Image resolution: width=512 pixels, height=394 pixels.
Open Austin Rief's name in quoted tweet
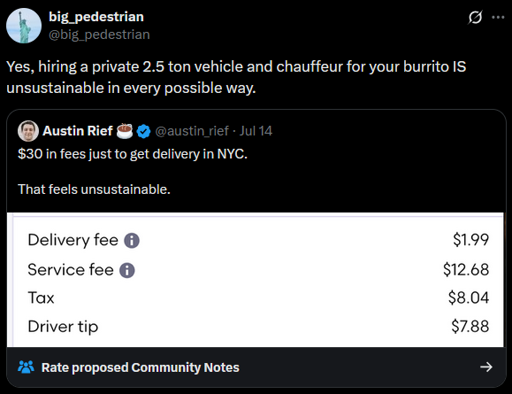click(x=78, y=131)
